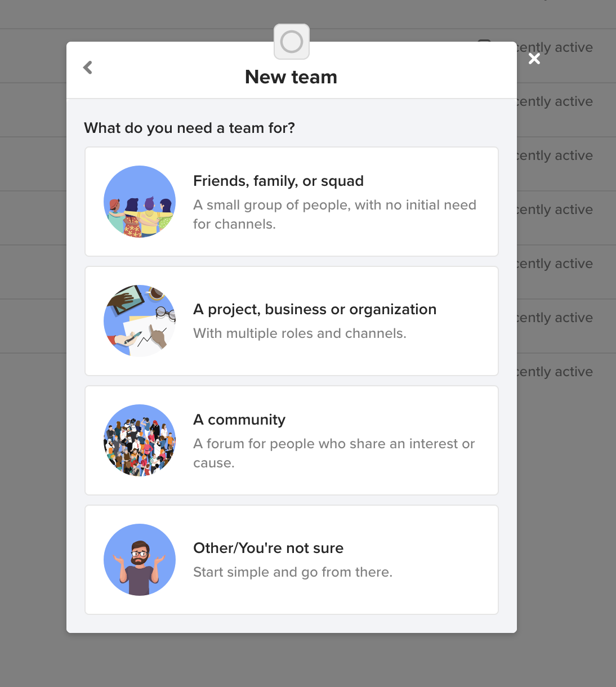
Task: Select the shrugging bearded man illustration
Action: 140,560
